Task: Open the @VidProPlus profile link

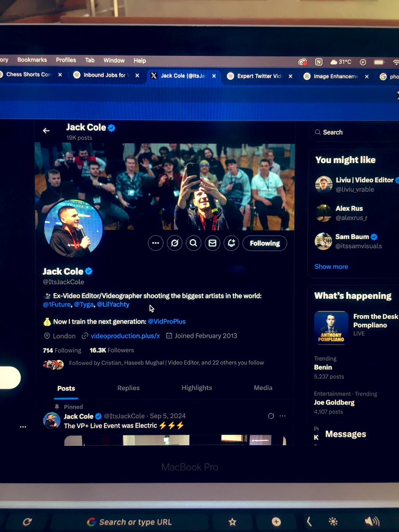Action: coord(167,321)
